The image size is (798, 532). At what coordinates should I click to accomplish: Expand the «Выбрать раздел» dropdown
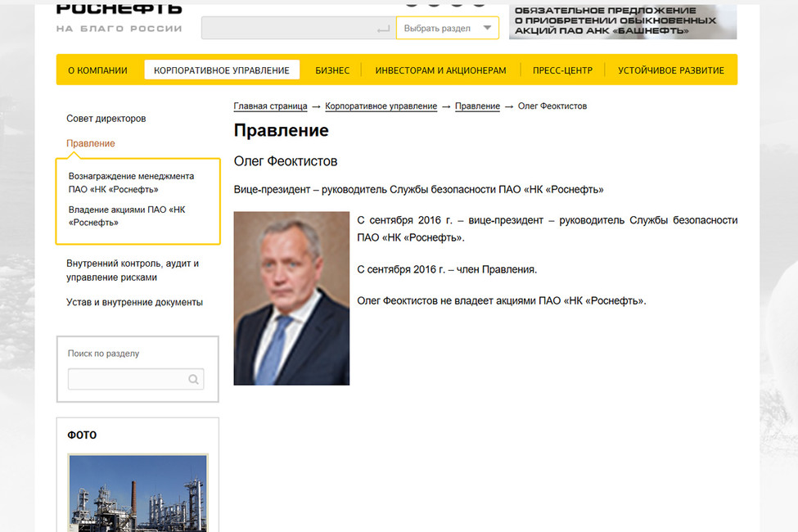point(448,28)
